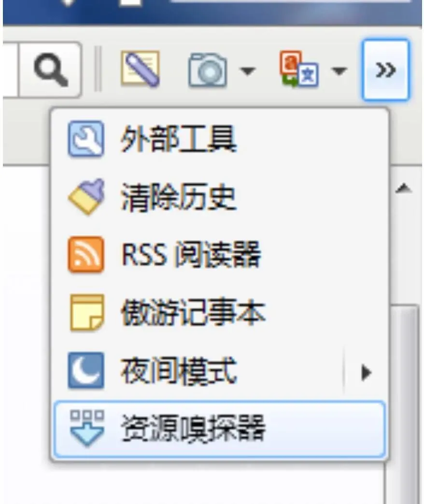The height and width of the screenshot is (504, 424).
Task: Click the camera screenshot icon
Action: [208, 70]
